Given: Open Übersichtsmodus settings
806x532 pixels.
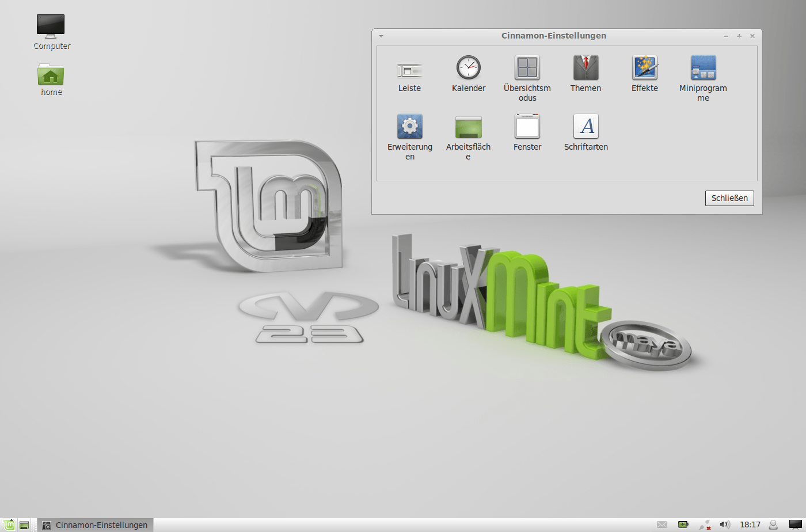Looking at the screenshot, I should (x=527, y=68).
